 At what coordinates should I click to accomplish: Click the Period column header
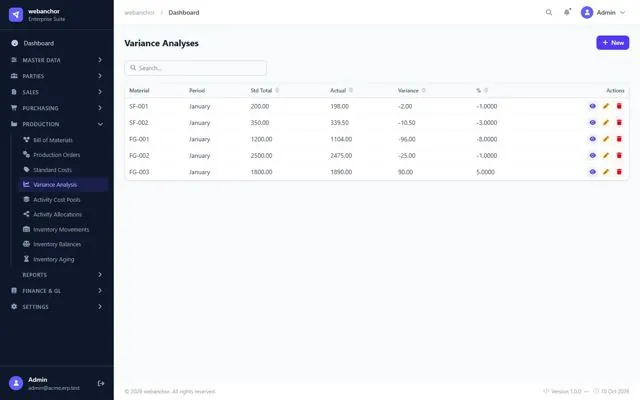click(x=197, y=91)
